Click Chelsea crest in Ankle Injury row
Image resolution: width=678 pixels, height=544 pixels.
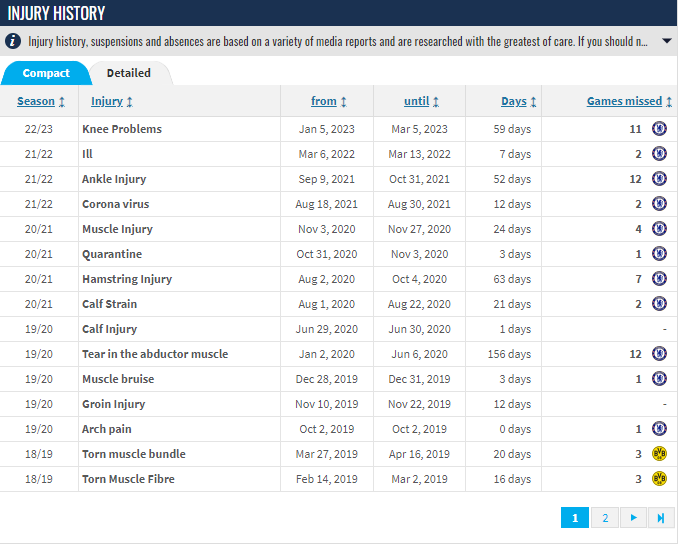[x=659, y=179]
